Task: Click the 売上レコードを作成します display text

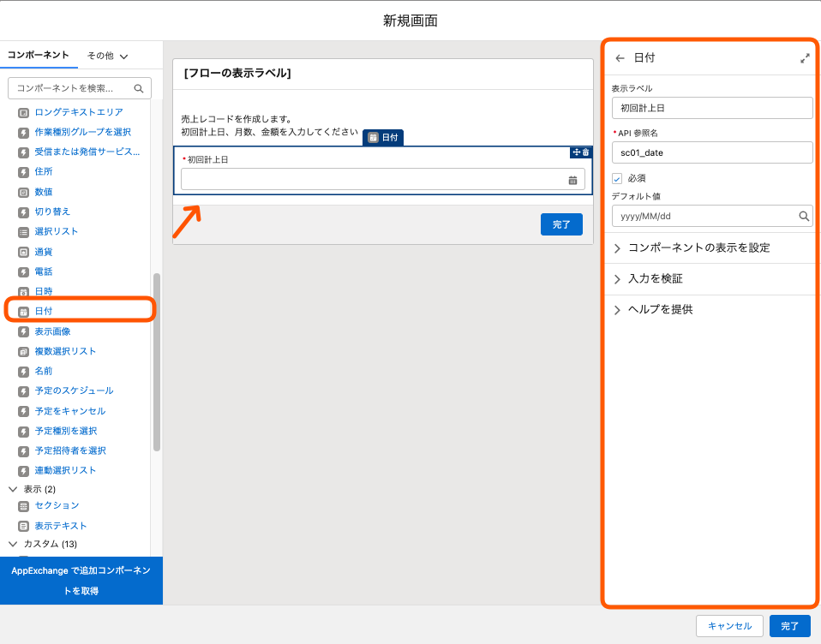Action: (x=237, y=119)
